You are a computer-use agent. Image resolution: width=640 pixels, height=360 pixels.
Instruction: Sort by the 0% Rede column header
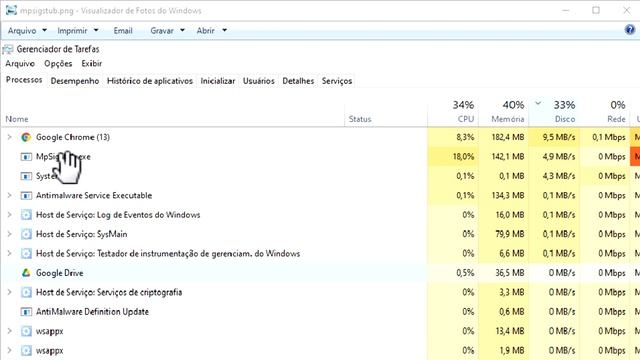[604, 112]
